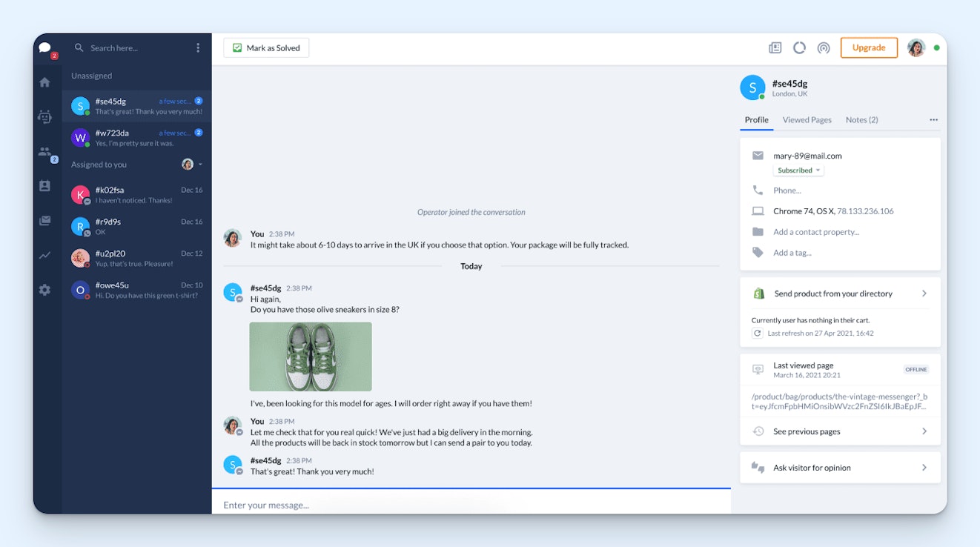Click Mark as Solved checkbox button
980x547 pixels.
click(266, 48)
